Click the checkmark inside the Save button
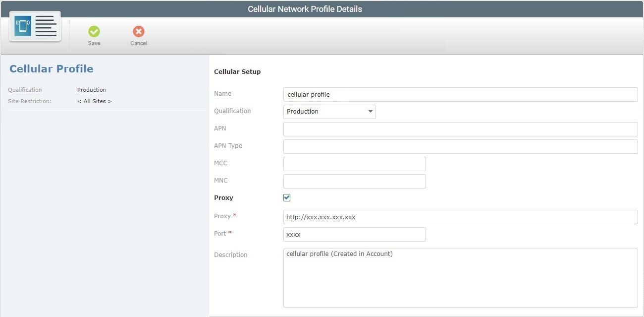644x317 pixels. coord(94,33)
